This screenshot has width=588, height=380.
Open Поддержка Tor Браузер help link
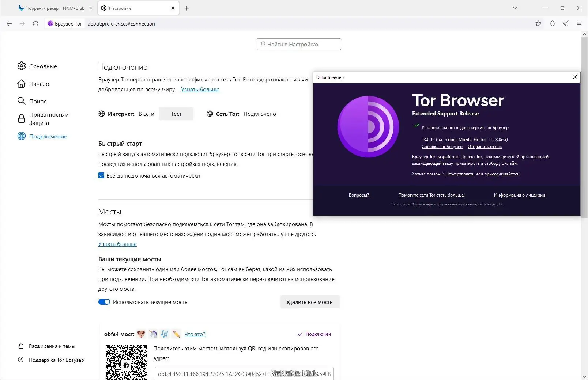click(x=51, y=360)
